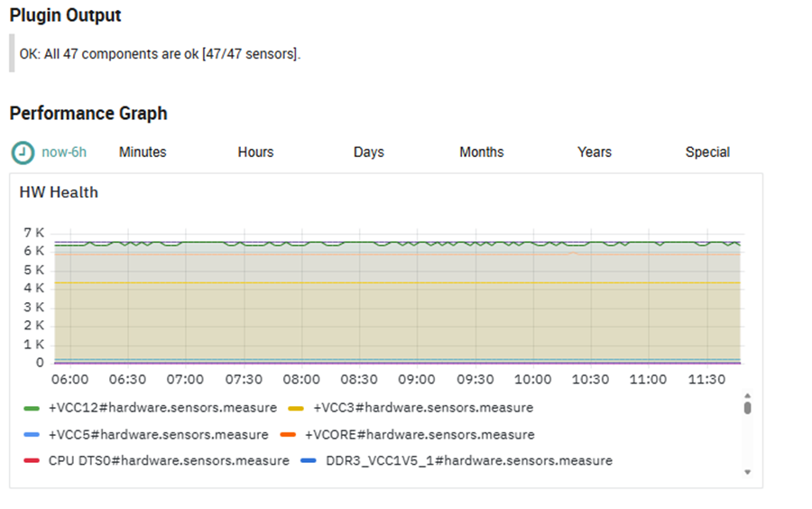Click the legend scrollbar thumb
The height and width of the screenshot is (509, 812).
pyautogui.click(x=747, y=408)
